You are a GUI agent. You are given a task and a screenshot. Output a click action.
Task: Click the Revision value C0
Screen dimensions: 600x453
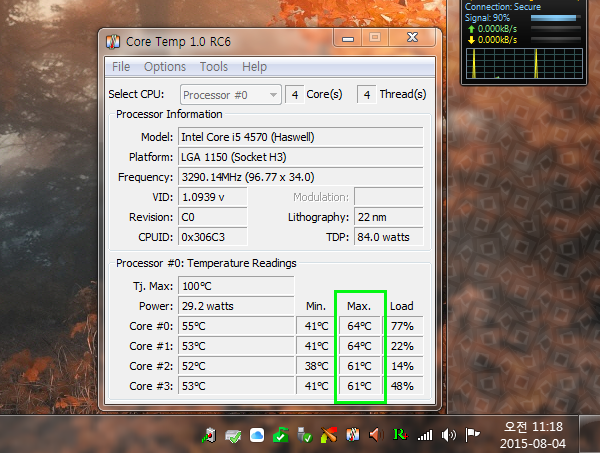(x=213, y=217)
